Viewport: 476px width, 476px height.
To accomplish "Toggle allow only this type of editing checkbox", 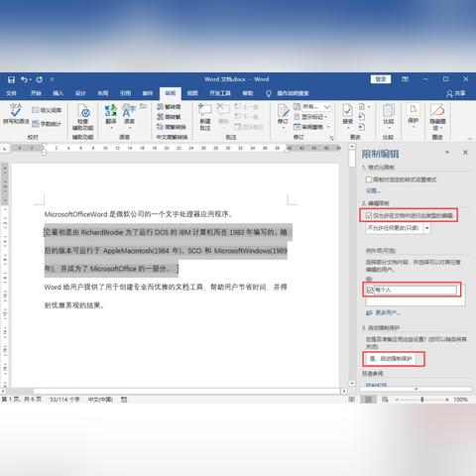I will (369, 216).
